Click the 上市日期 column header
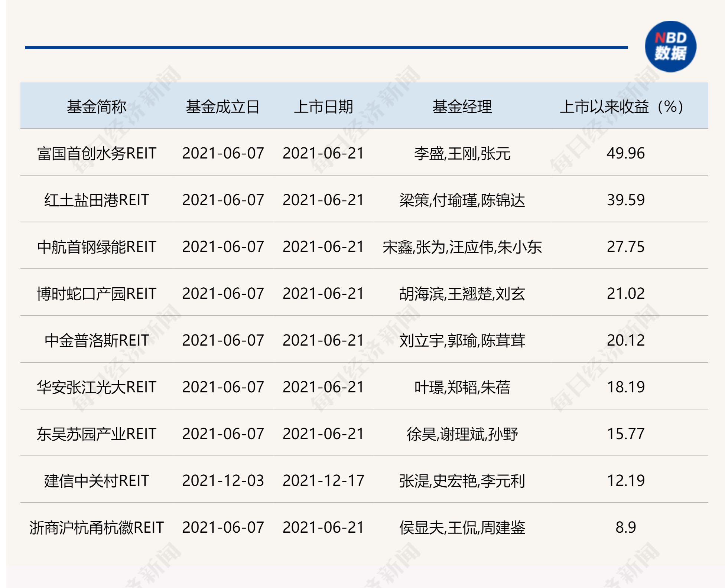 [324, 107]
